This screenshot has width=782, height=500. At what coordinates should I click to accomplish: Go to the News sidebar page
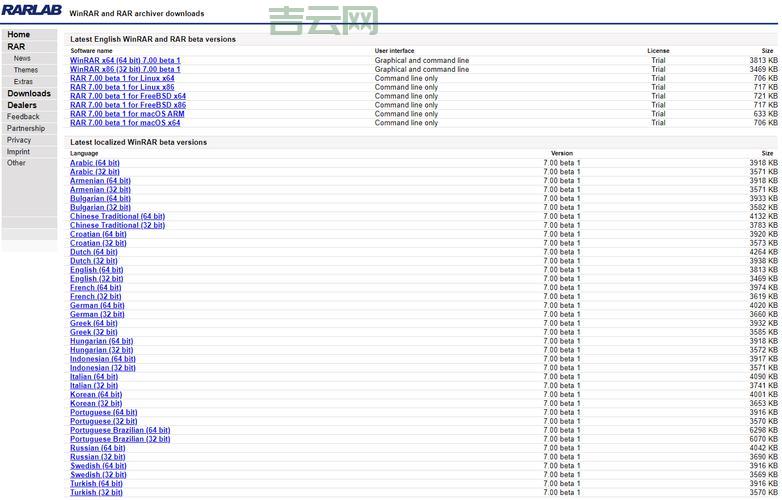point(22,58)
